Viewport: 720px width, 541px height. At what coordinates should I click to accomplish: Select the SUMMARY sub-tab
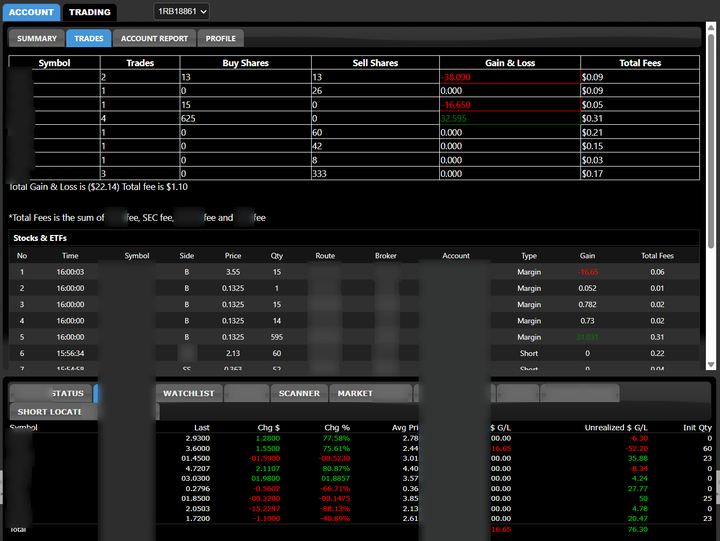37,39
